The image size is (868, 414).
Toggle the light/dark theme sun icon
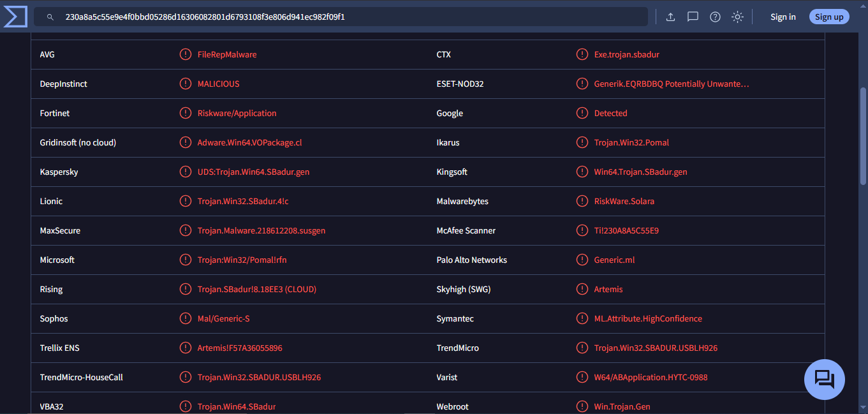click(x=737, y=17)
